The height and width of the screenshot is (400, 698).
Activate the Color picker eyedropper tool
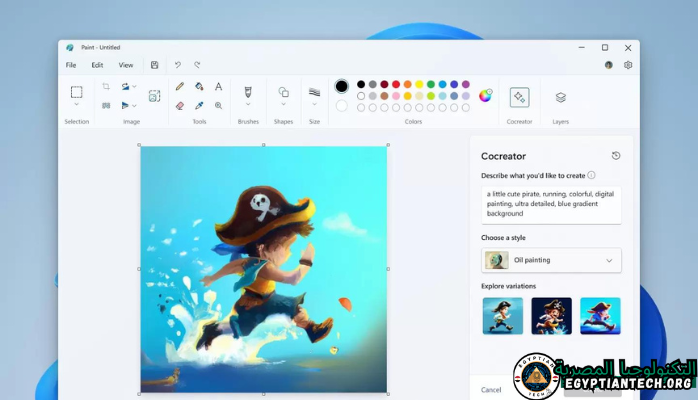pos(199,105)
